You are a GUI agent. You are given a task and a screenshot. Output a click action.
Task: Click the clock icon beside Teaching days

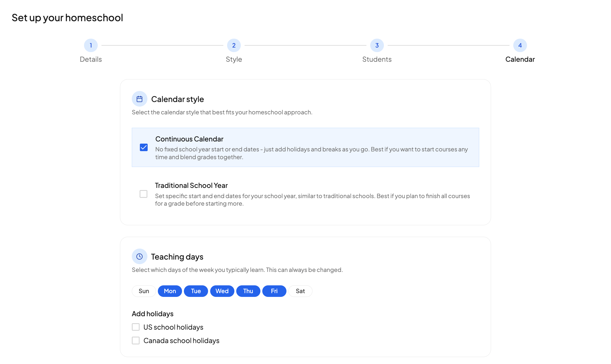pos(139,256)
